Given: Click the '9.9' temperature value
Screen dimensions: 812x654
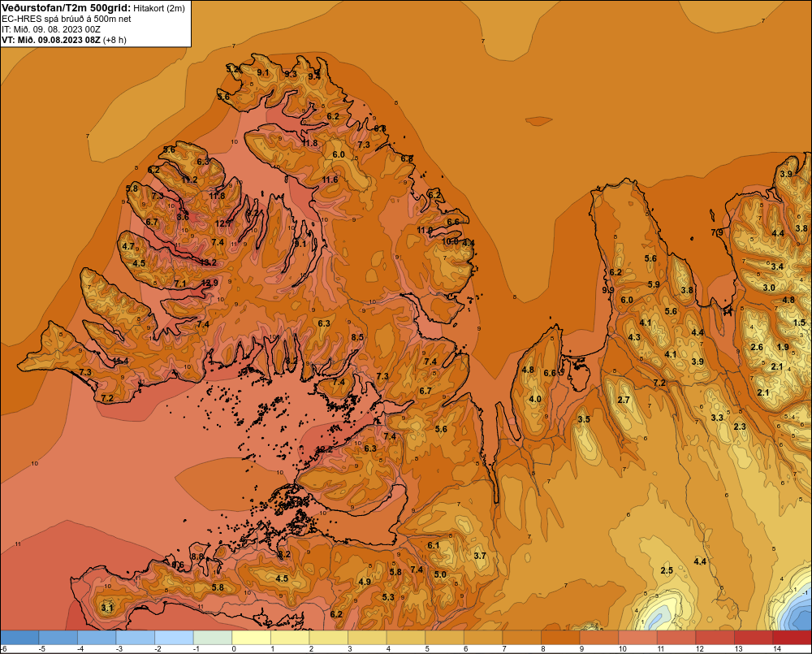Looking at the screenshot, I should [608, 290].
